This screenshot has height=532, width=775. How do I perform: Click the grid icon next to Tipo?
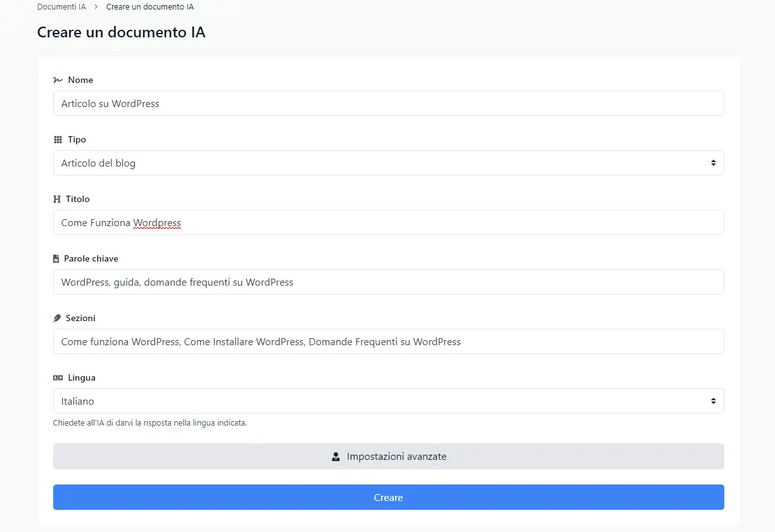[x=56, y=139]
